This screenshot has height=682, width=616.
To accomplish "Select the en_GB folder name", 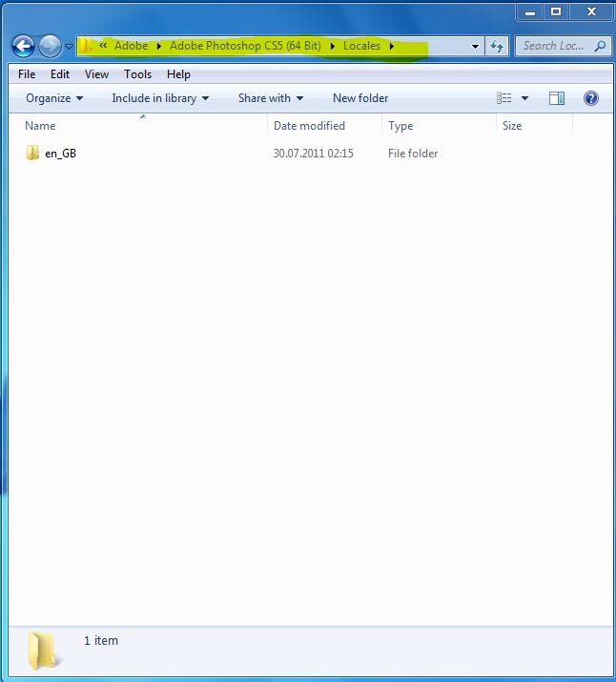I will tap(60, 154).
